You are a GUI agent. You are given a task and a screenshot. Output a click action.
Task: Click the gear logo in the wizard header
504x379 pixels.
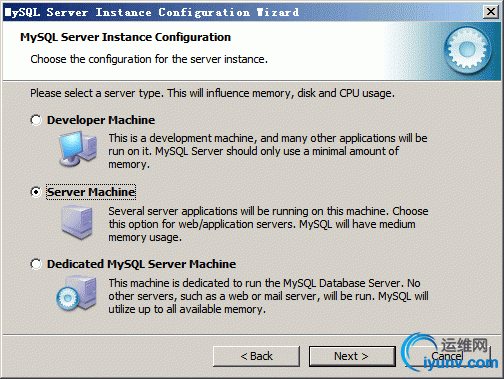(467, 50)
